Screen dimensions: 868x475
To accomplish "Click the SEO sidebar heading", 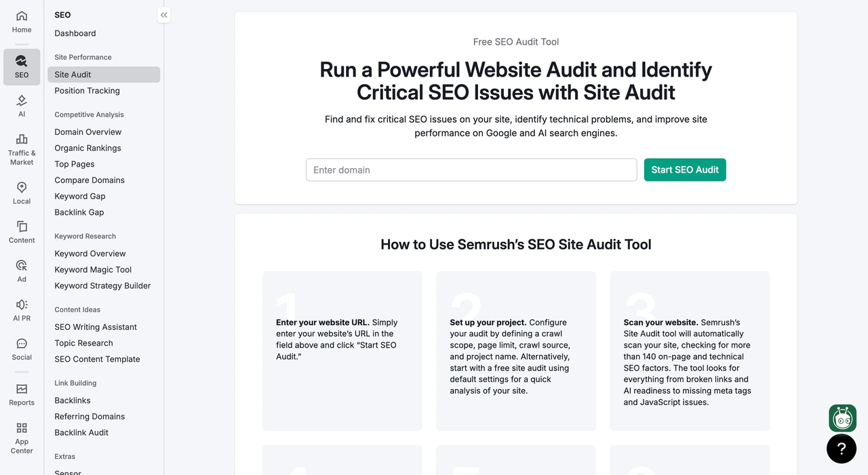I will (62, 15).
